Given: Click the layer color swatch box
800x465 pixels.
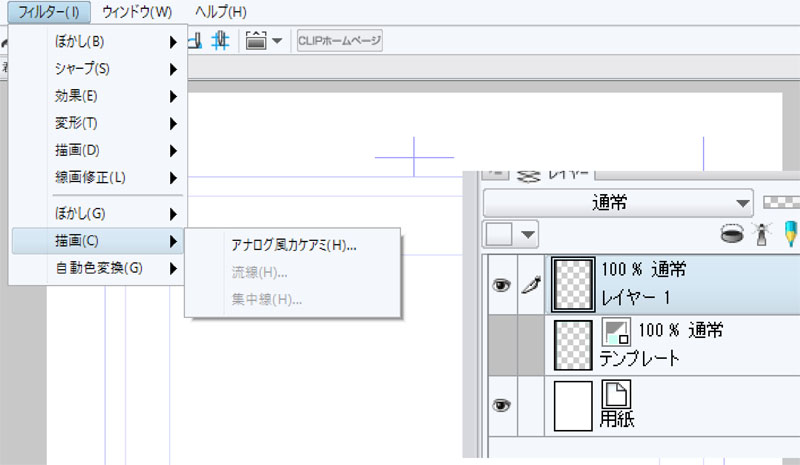Looking at the screenshot, I should point(499,236).
